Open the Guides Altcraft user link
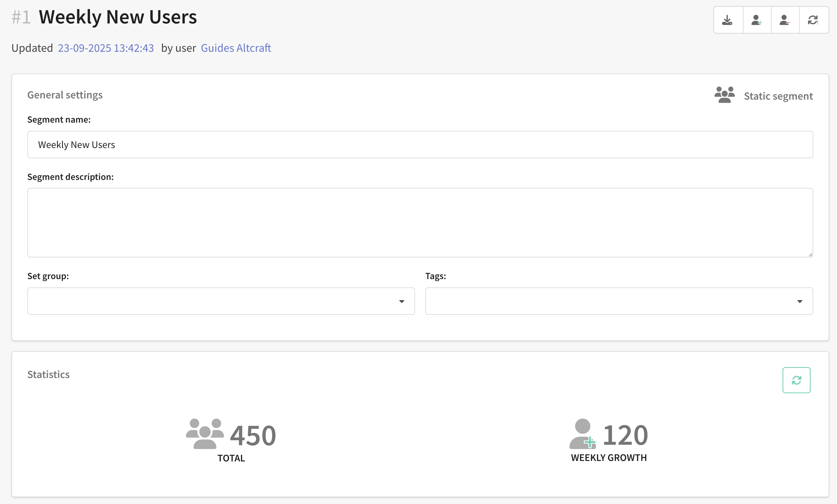Image resolution: width=837 pixels, height=504 pixels. click(x=236, y=48)
